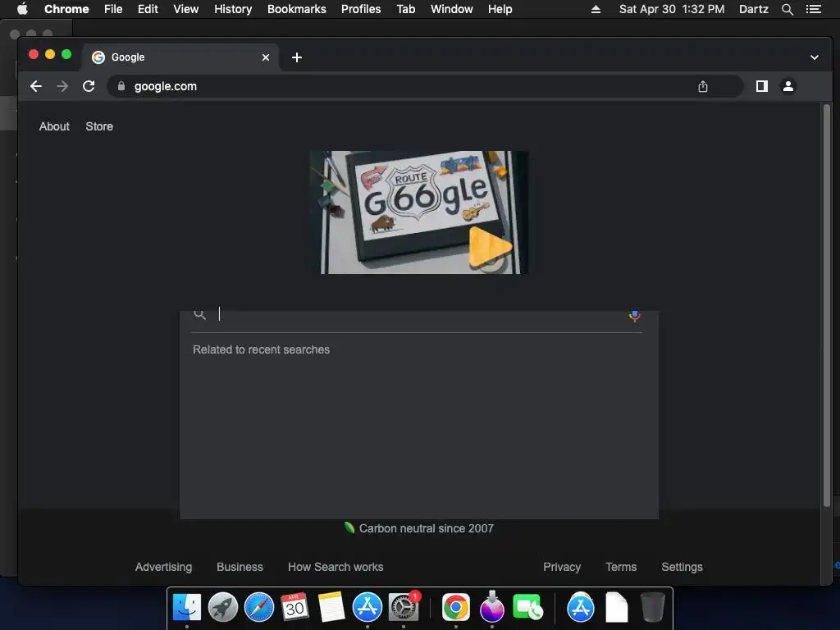840x630 pixels.
Task: Click Chrome icon in the Dock
Action: pos(456,608)
